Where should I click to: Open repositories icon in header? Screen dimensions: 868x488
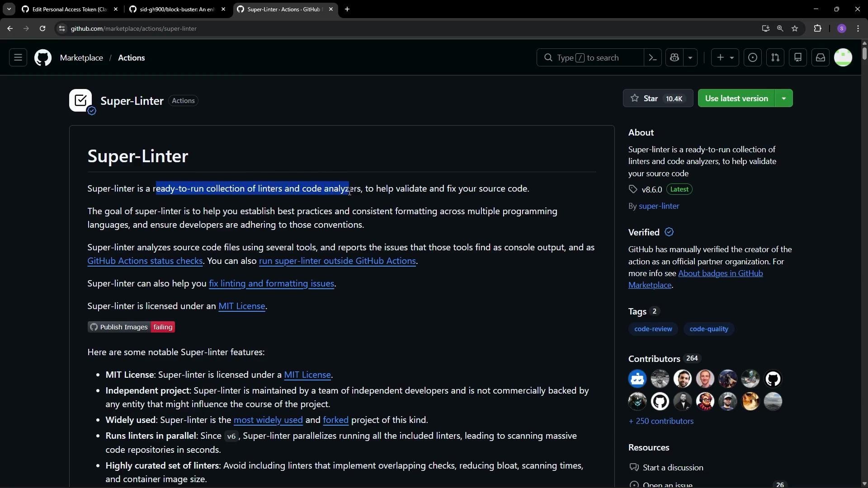click(798, 58)
